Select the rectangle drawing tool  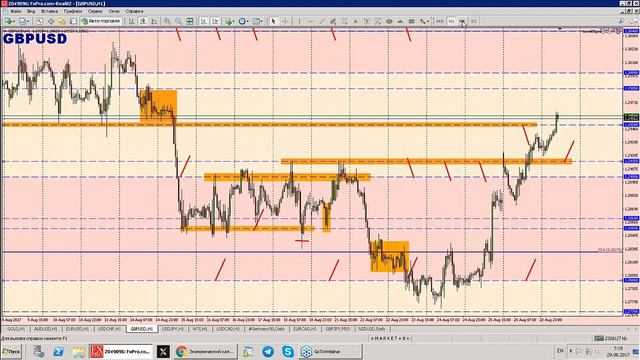[411, 21]
